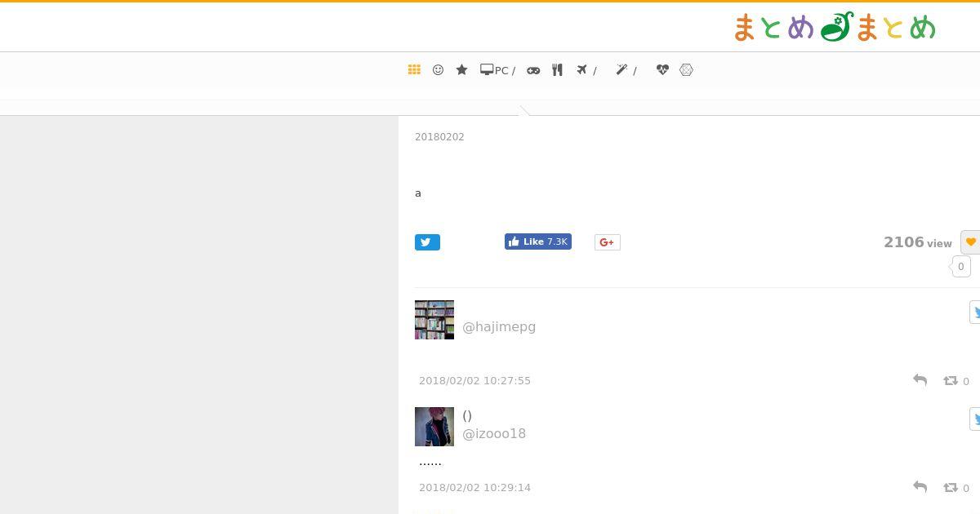Reply to the 10:27:55 tweet
The height and width of the screenshot is (514, 980).
point(920,380)
